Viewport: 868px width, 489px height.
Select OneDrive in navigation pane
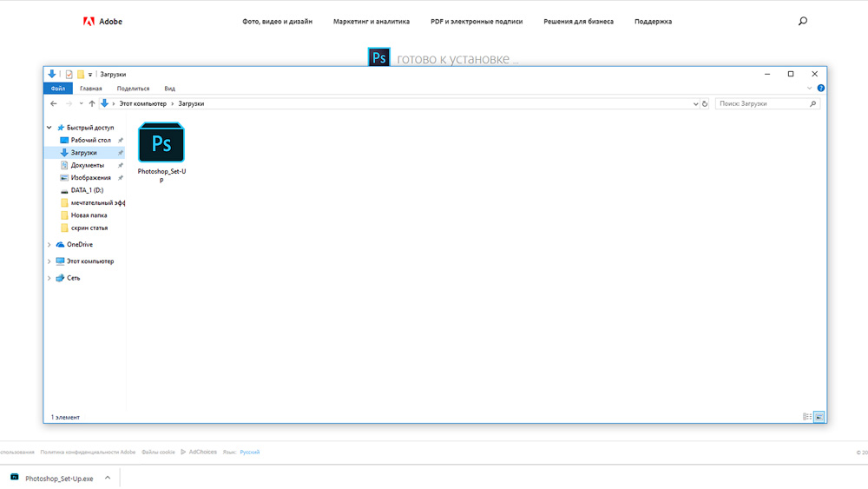pos(80,244)
